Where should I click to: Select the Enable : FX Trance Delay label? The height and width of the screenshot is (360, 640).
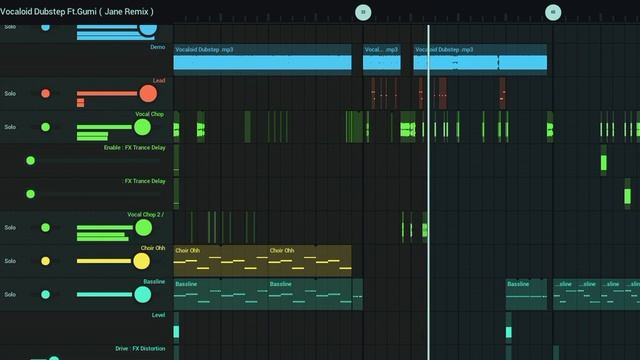coord(134,147)
